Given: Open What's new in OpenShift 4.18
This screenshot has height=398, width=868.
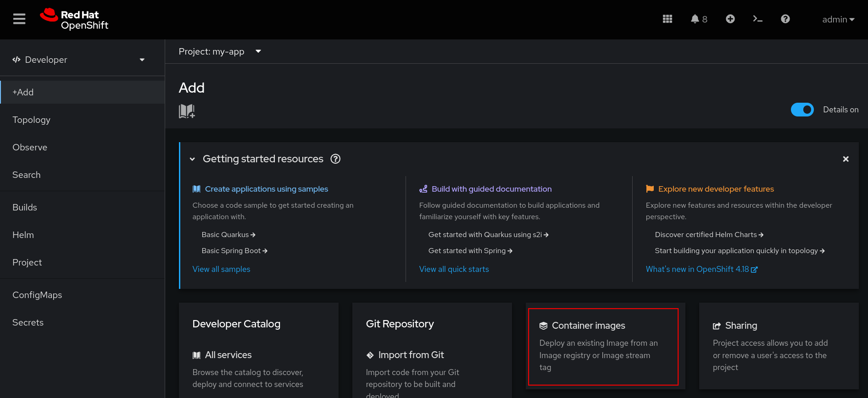Looking at the screenshot, I should [x=701, y=269].
